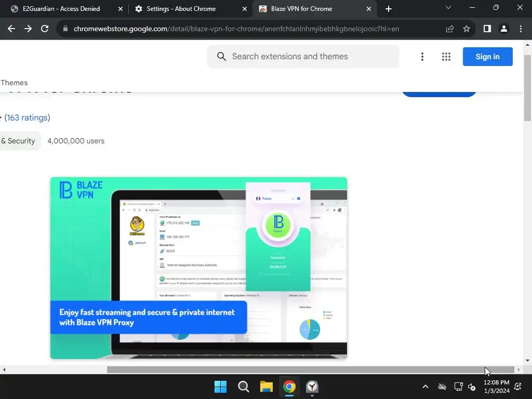Go forward to the next page
Screen dimensions: 532x399
(28, 29)
